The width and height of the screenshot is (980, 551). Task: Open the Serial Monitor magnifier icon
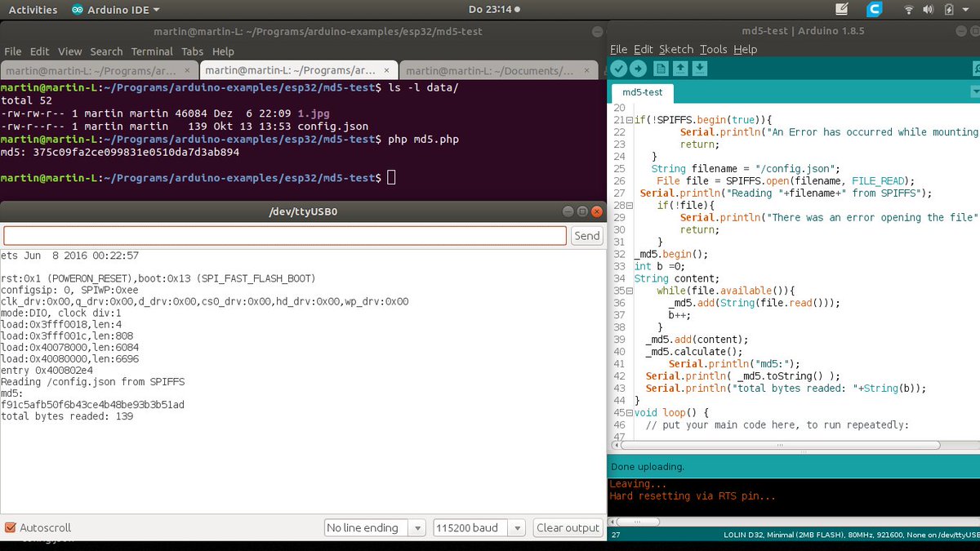click(x=974, y=69)
